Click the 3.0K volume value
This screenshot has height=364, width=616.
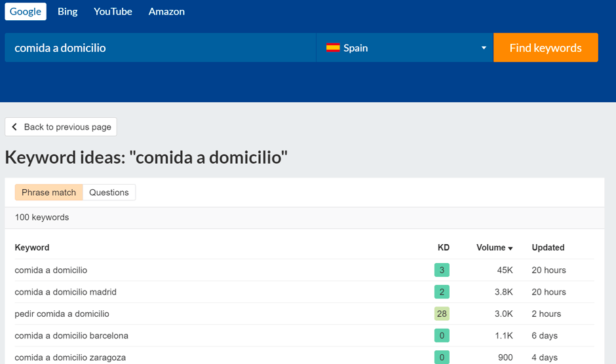click(x=504, y=314)
